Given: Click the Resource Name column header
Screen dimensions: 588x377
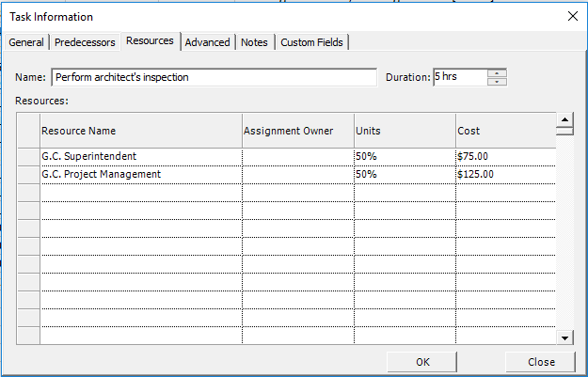Looking at the screenshot, I should [x=141, y=131].
